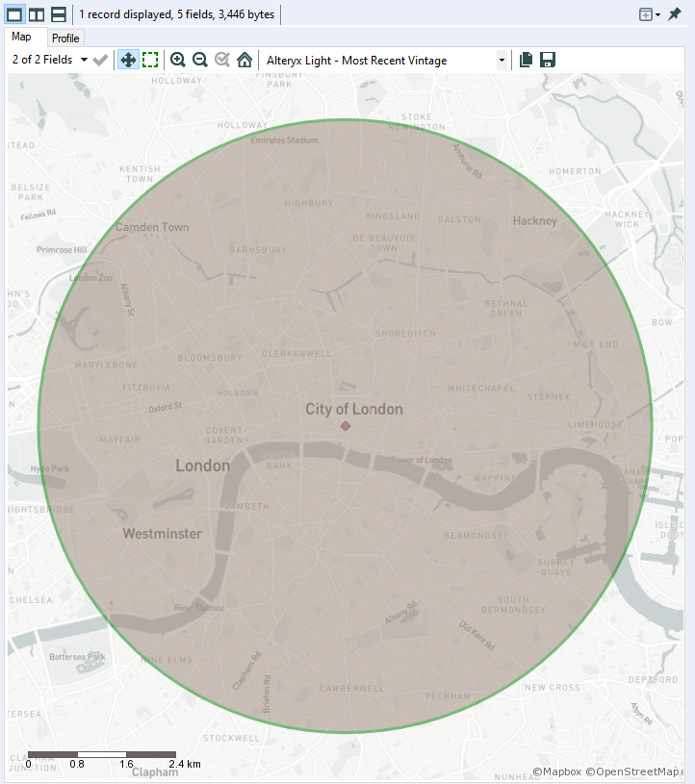Click the City of London map label
This screenshot has height=784, width=695.
point(353,410)
